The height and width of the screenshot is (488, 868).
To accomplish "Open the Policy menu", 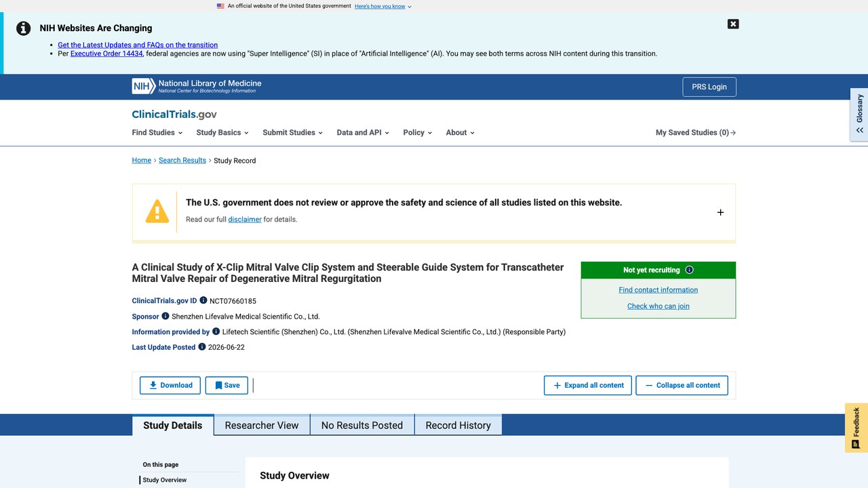I will tap(417, 133).
